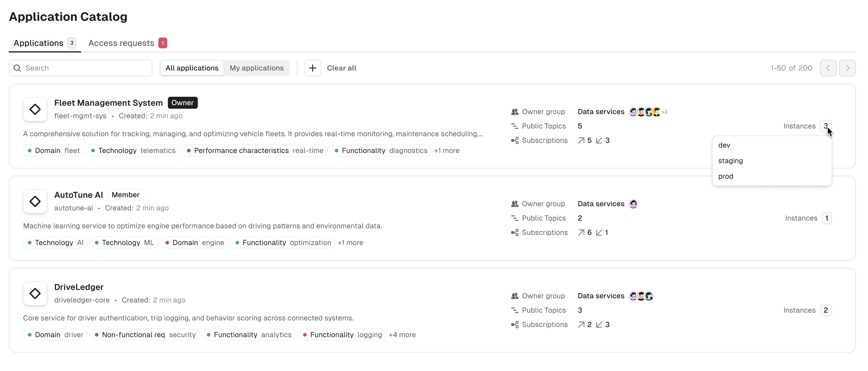Image resolution: width=868 pixels, height=371 pixels.
Task: Click DriveLedger owner group avatars
Action: [x=641, y=296]
